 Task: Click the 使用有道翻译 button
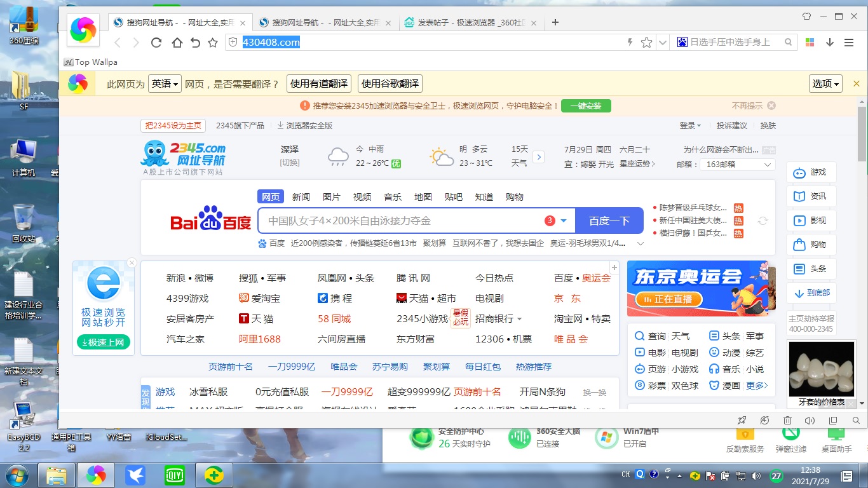point(319,83)
